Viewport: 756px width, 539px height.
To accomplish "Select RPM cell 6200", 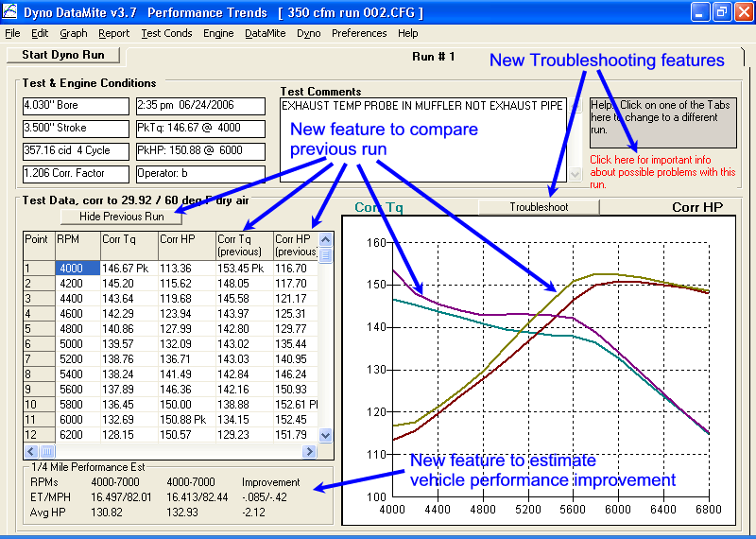I will click(x=77, y=435).
